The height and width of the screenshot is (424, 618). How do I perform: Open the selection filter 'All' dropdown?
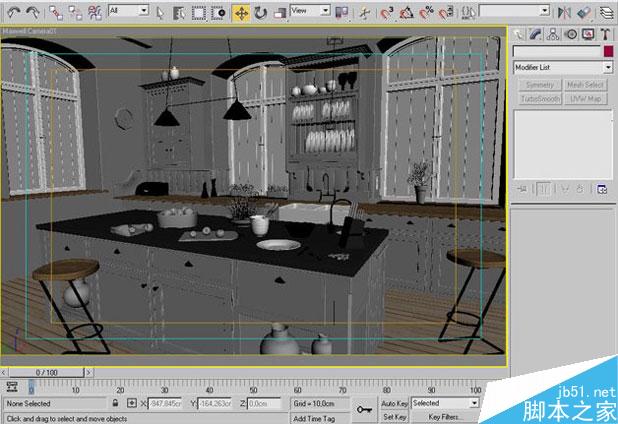(x=128, y=11)
